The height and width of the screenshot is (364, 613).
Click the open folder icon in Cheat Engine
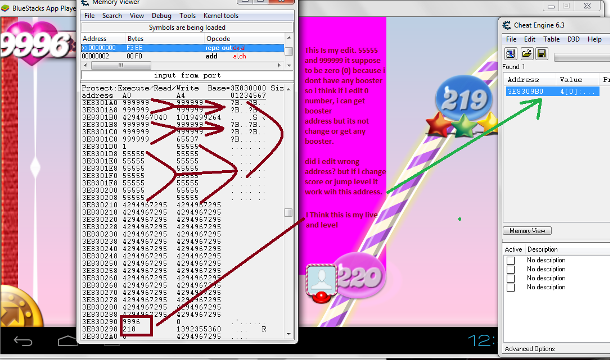(x=526, y=53)
